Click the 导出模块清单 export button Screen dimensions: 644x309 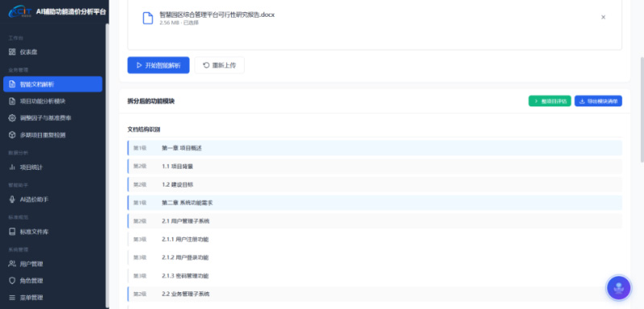(x=598, y=101)
